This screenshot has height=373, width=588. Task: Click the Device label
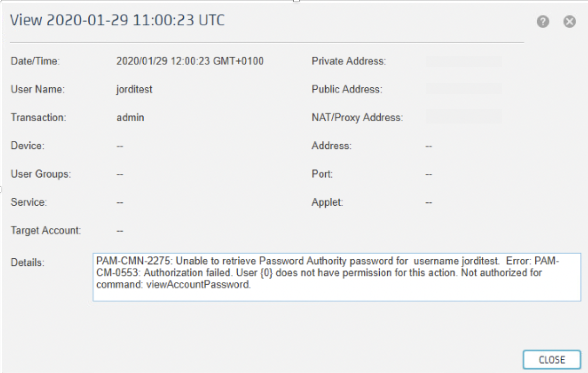pos(28,146)
